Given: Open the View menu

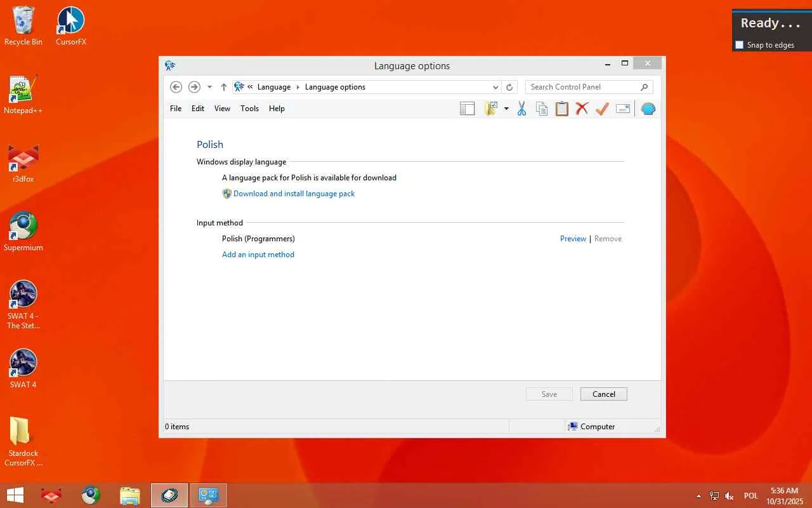Looking at the screenshot, I should 222,109.
